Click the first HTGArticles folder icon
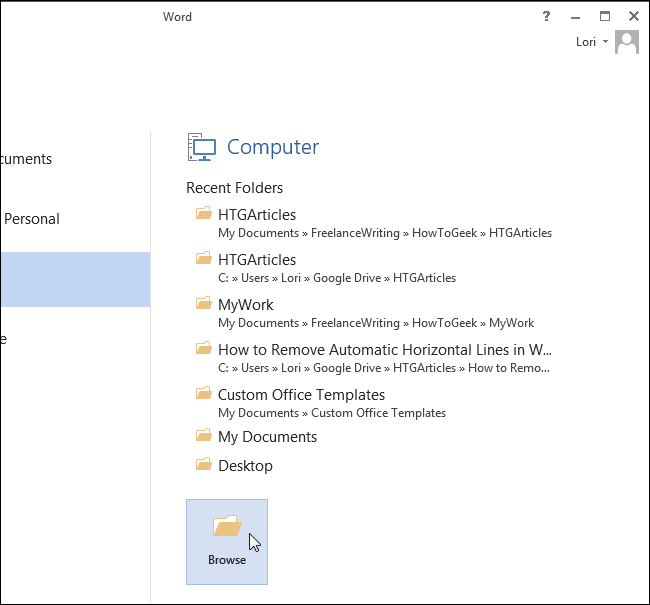The height and width of the screenshot is (605, 650). (204, 214)
